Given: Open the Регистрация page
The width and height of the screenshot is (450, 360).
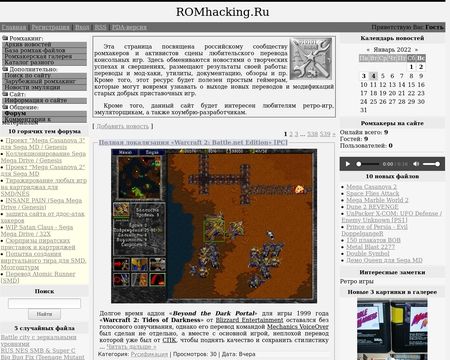Looking at the screenshot, I should (50, 27).
